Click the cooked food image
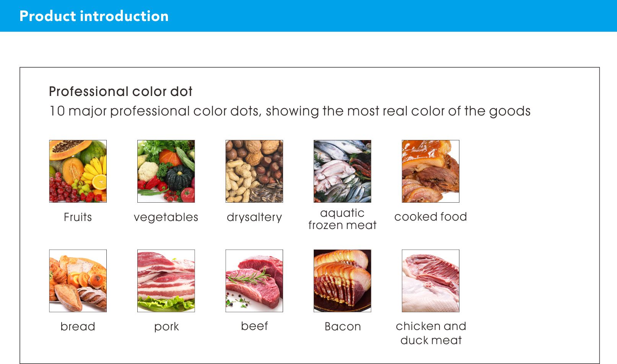Screen dimensions: 617x364 click(431, 171)
